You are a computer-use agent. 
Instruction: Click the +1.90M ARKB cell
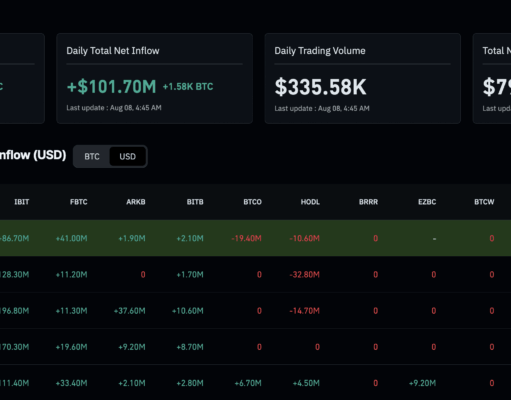click(x=132, y=238)
